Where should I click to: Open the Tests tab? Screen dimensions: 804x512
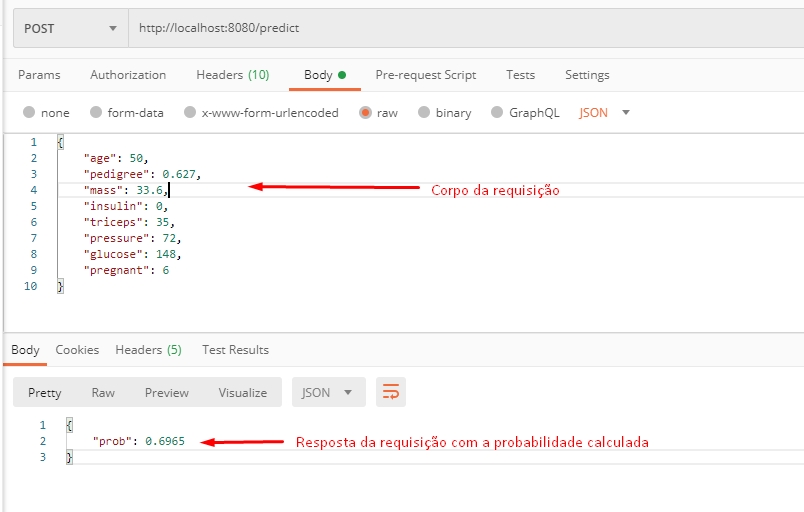pyautogui.click(x=520, y=75)
